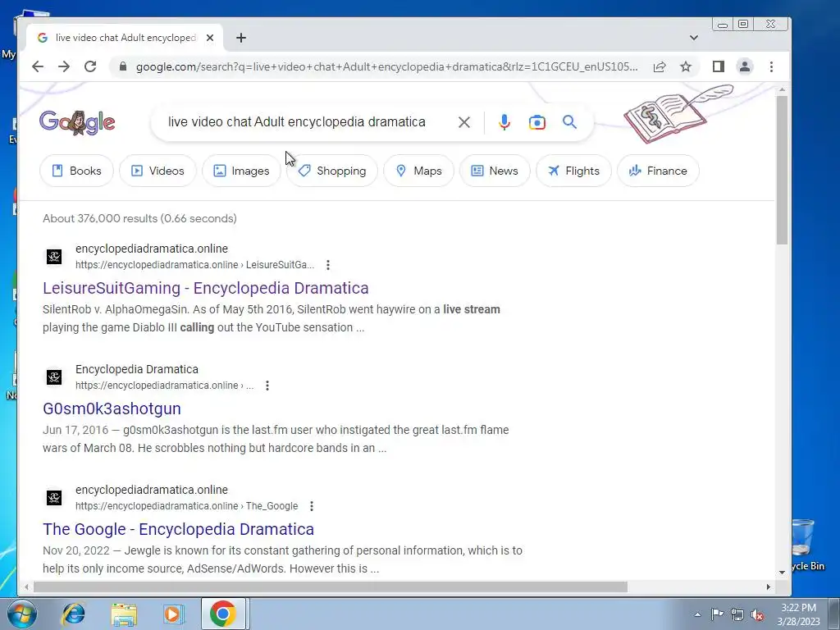Click the favicon of the G0sm0k3ashotgun result

pos(53,377)
